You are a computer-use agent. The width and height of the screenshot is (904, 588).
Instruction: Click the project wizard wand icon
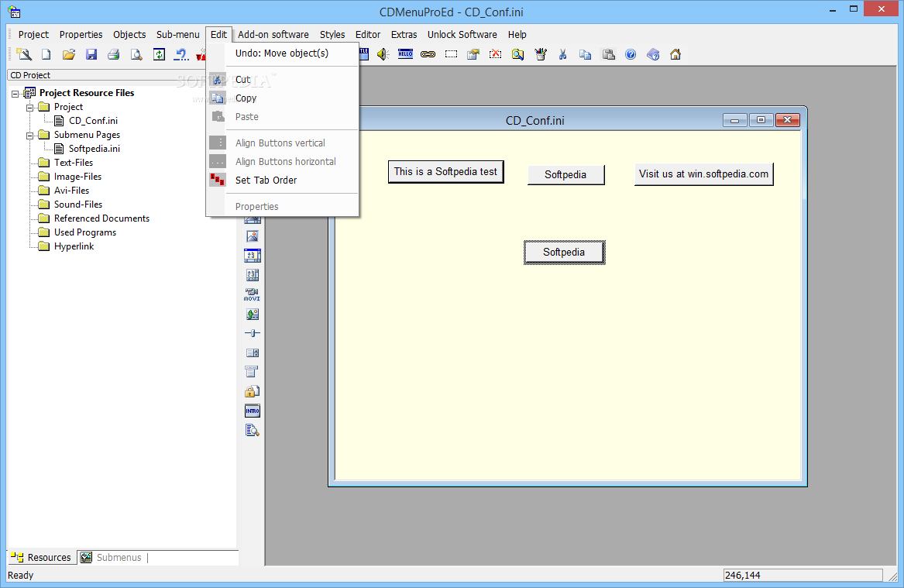pos(24,54)
